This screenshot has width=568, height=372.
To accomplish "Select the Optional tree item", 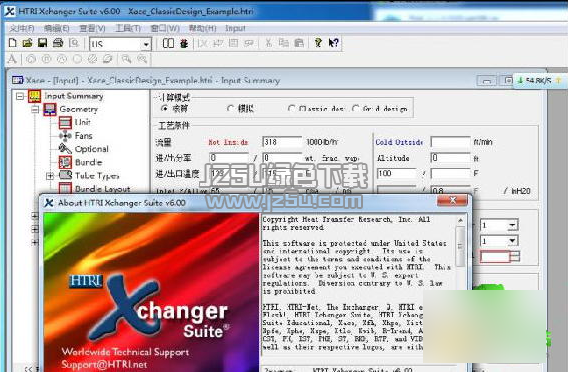I will [x=91, y=149].
